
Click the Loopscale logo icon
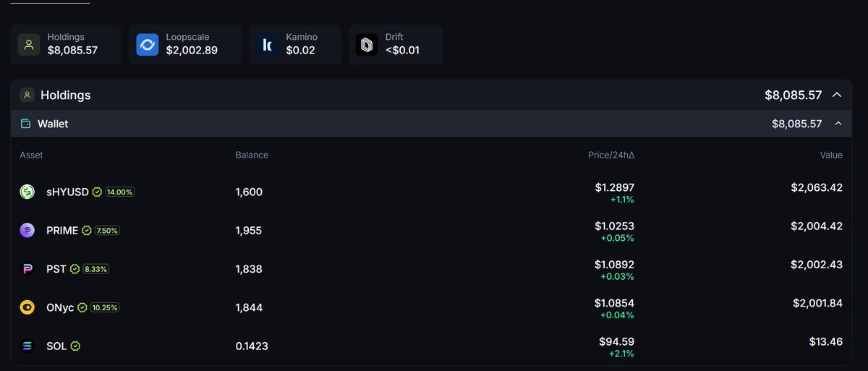(148, 45)
